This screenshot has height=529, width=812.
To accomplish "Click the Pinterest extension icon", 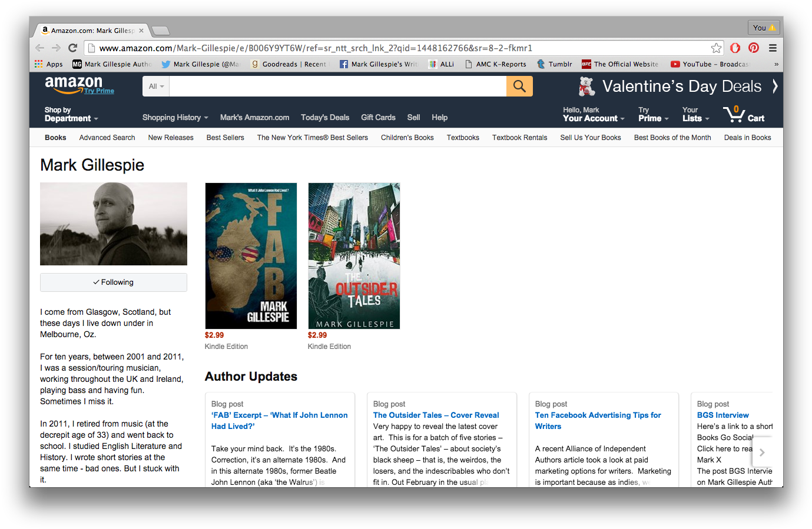I will pos(754,48).
